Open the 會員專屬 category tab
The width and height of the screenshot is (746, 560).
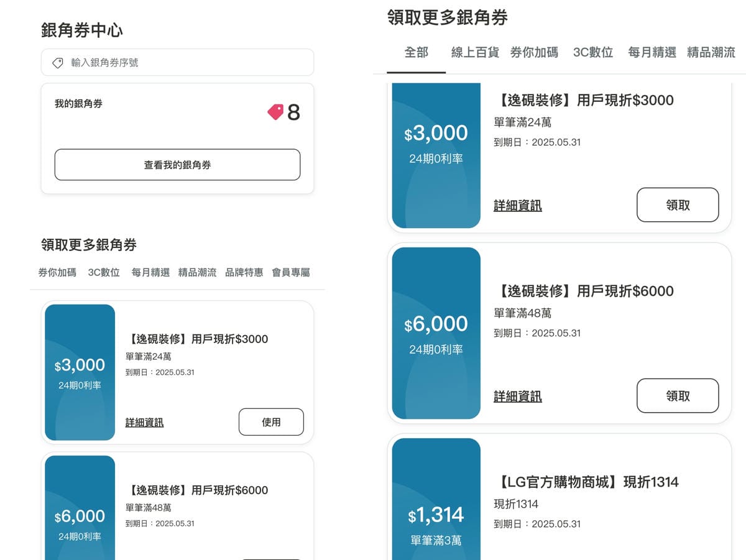tap(291, 272)
